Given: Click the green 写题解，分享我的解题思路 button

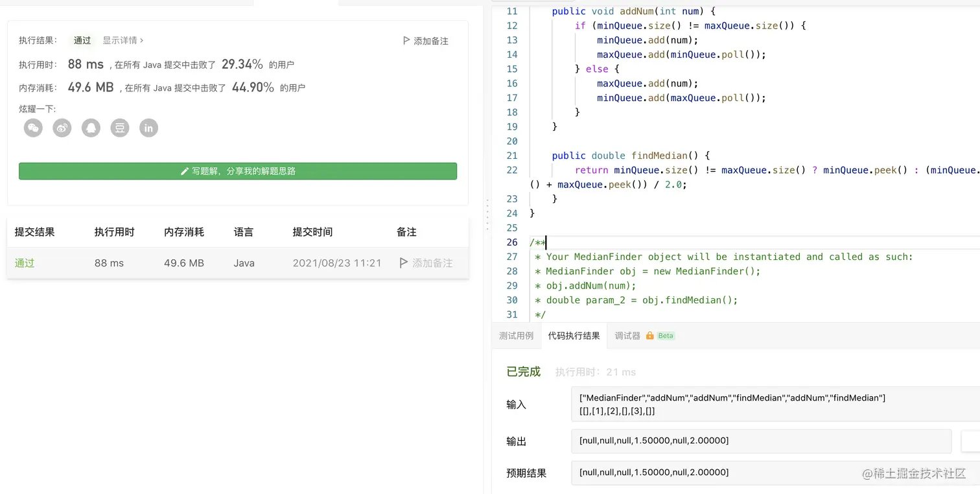Looking at the screenshot, I should coord(238,171).
